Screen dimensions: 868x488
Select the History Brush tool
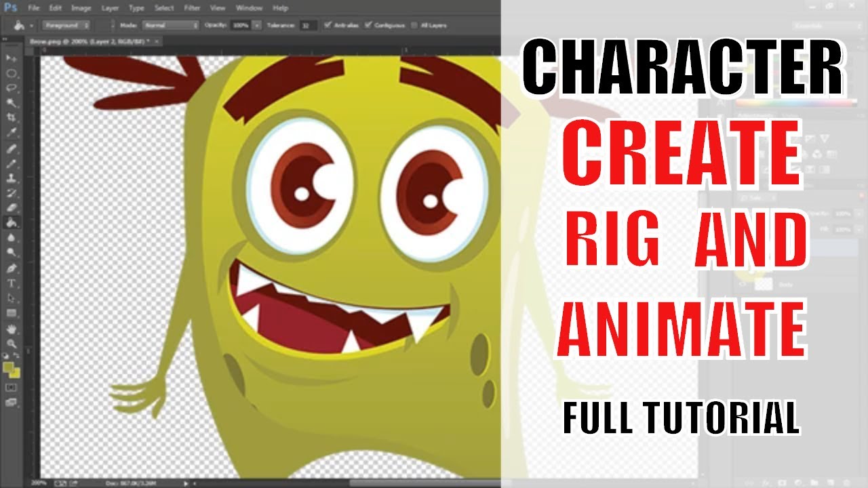point(12,193)
